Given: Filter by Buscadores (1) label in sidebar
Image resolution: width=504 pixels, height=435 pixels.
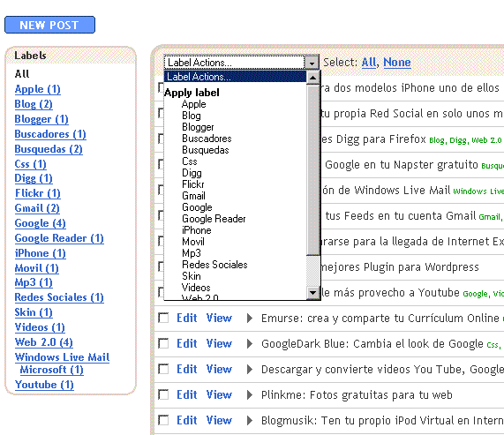Looking at the screenshot, I should tap(50, 134).
